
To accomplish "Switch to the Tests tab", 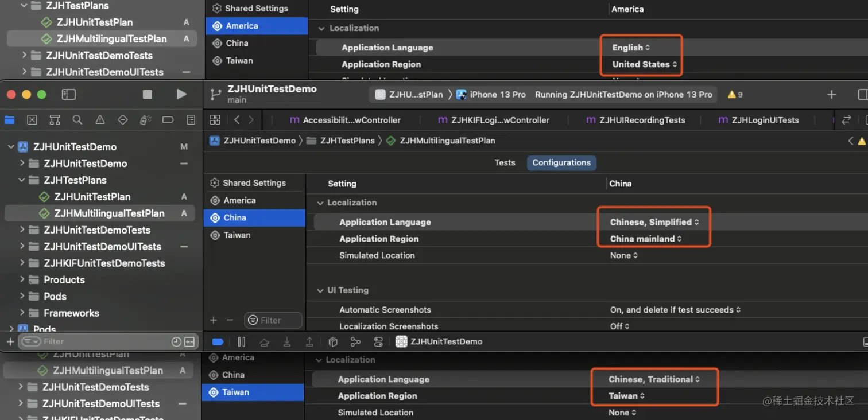I will point(505,163).
